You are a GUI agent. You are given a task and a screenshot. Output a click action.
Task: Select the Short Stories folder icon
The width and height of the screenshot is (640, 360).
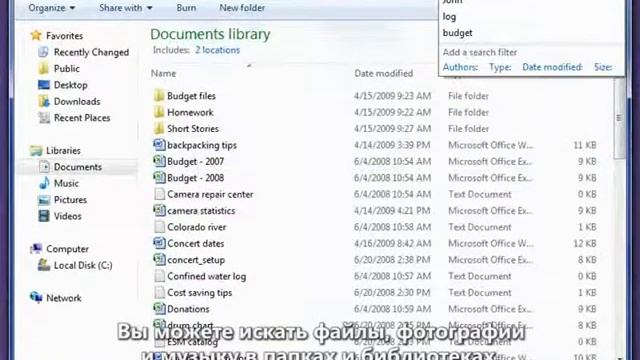coord(159,128)
